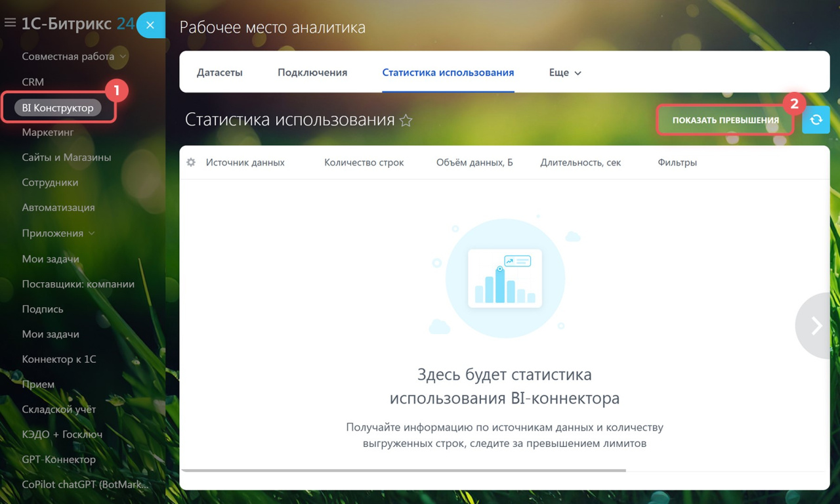This screenshot has width=840, height=504.
Task: Select BI Конструктор in the sidebar
Action: [x=58, y=108]
